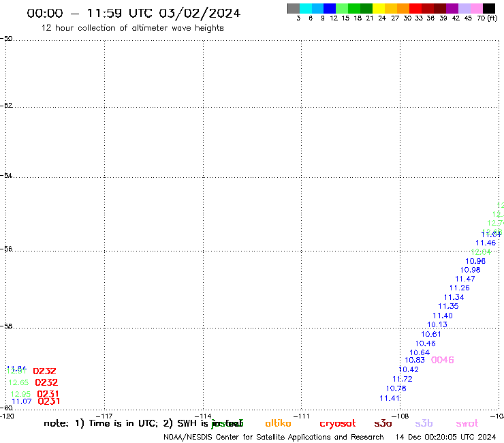
Task: Click the yellow swatch in the color legend
Action: (x=379, y=8)
